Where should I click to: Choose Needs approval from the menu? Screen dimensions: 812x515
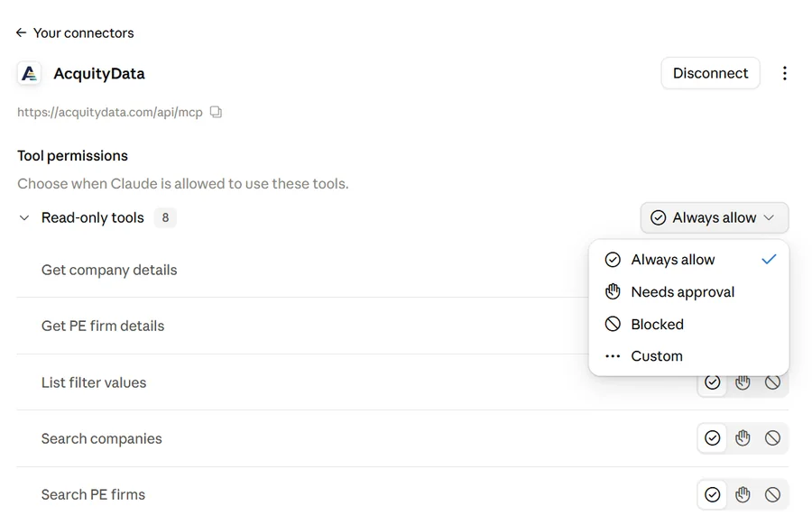pos(688,292)
